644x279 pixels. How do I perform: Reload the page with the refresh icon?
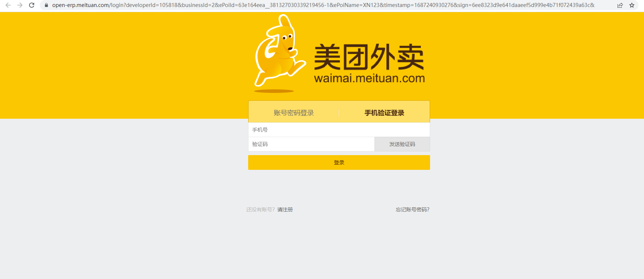click(x=32, y=5)
